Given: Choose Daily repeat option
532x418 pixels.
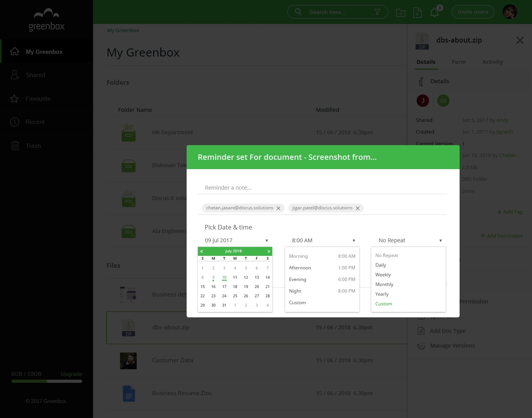Looking at the screenshot, I should pyautogui.click(x=381, y=265).
